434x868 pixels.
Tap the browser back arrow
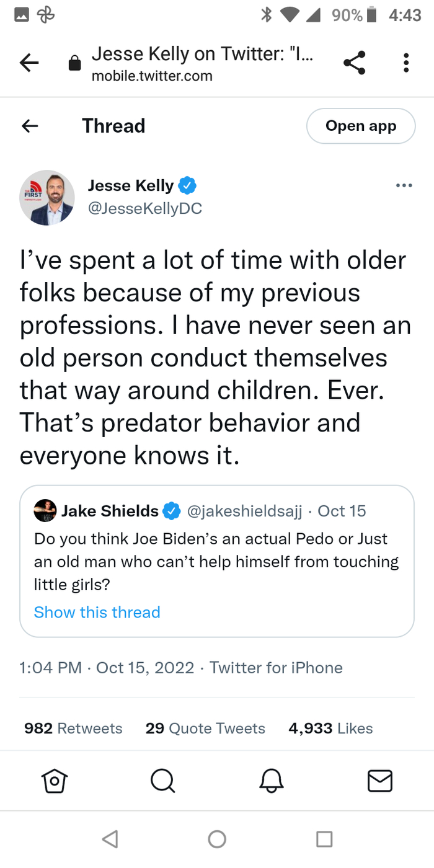(29, 63)
